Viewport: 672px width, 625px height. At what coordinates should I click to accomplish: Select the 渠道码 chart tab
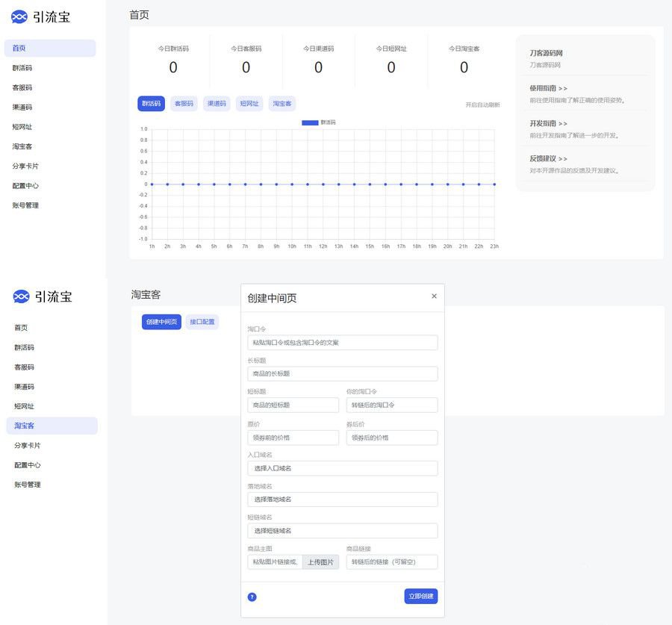(x=217, y=104)
